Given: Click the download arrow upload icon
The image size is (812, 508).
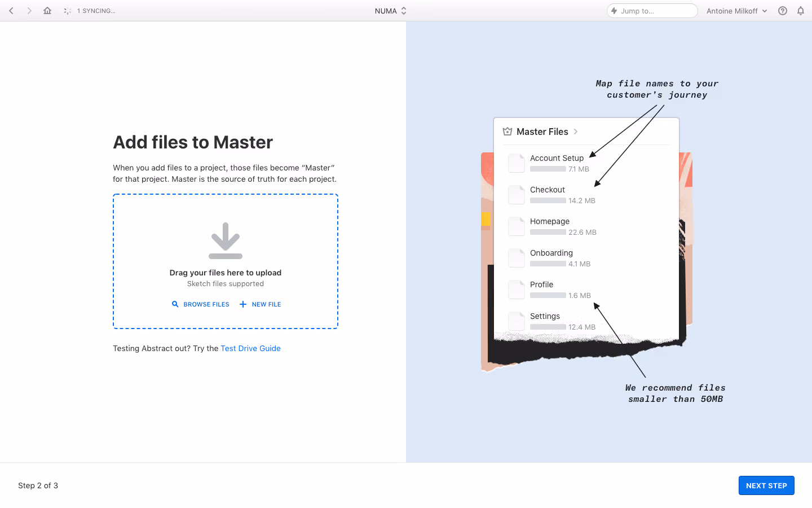Looking at the screenshot, I should tap(226, 240).
